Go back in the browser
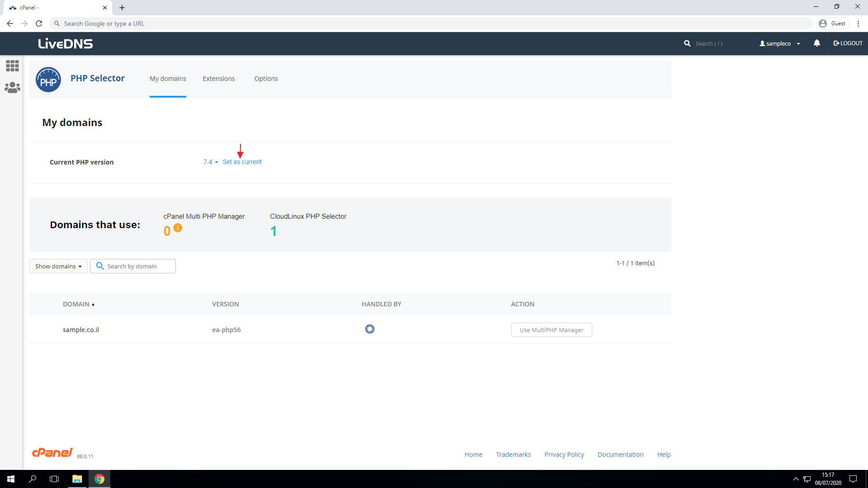The image size is (868, 488). pos(10,23)
